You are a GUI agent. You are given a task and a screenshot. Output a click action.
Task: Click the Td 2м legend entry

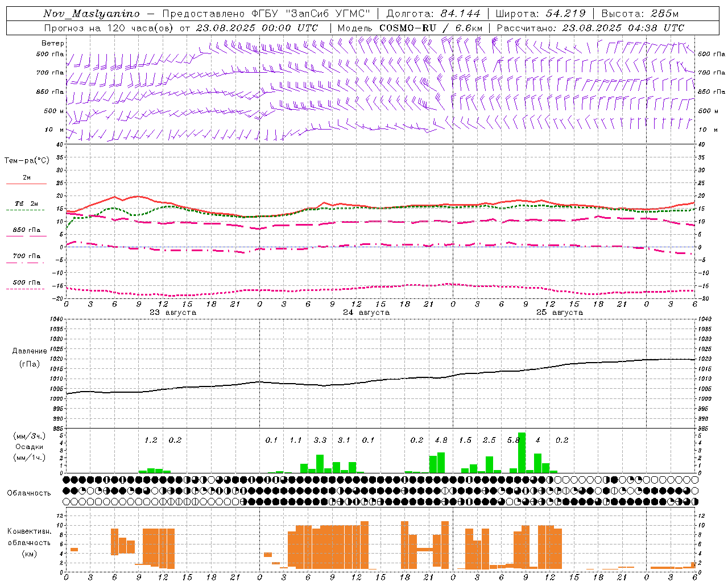point(27,203)
